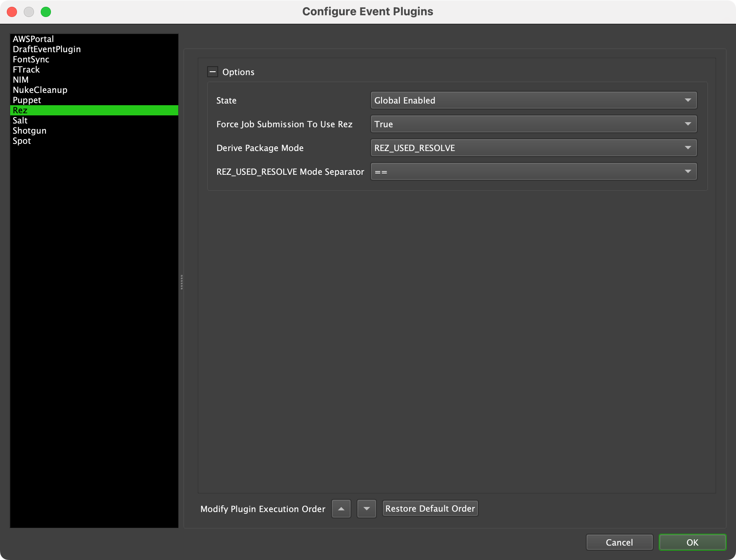736x560 pixels.
Task: Select NukeCleanup plugin entry
Action: pyautogui.click(x=40, y=90)
